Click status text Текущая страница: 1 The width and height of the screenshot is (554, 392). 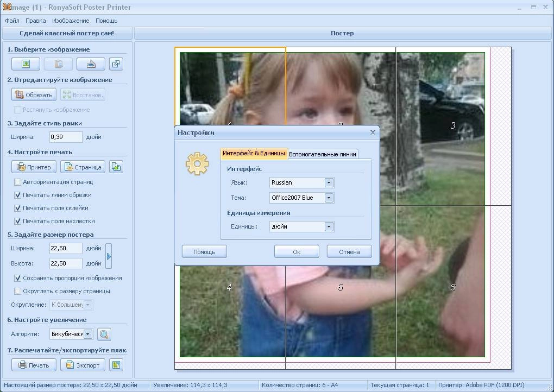pyautogui.click(x=400, y=385)
